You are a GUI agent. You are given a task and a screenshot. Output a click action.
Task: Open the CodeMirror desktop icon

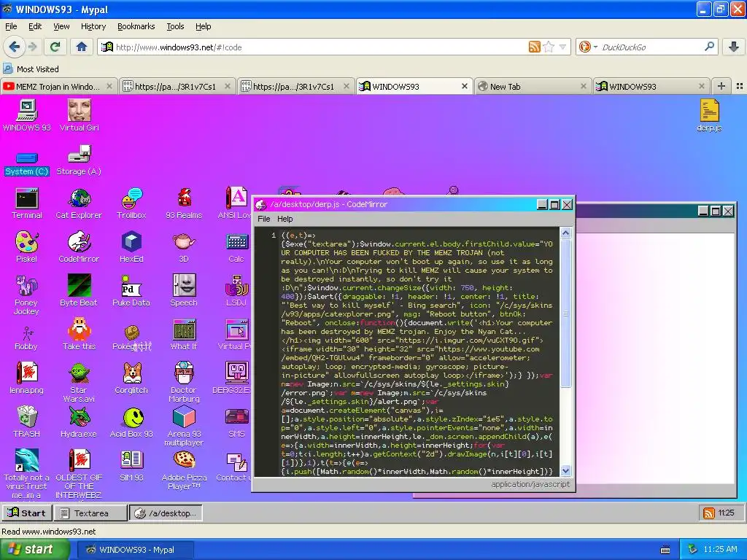coord(79,247)
